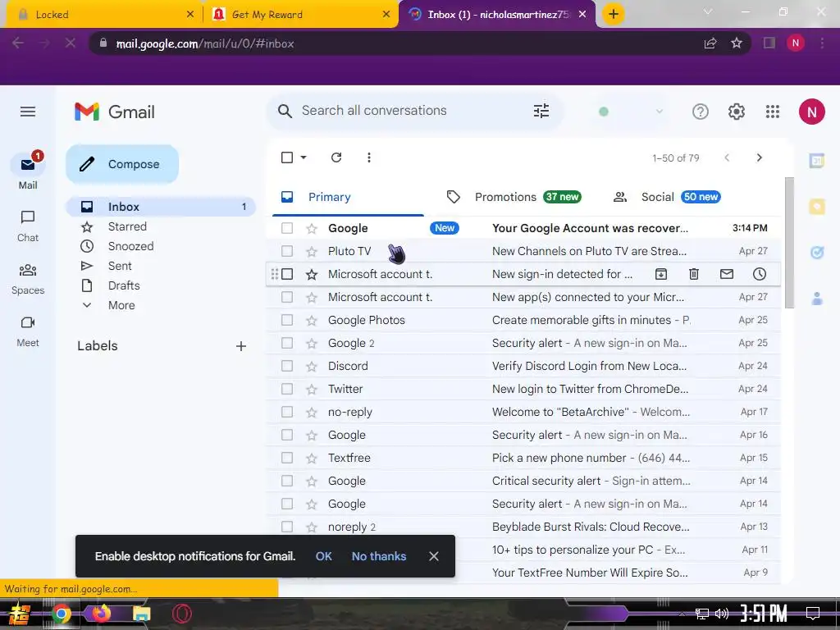The height and width of the screenshot is (630, 840).
Task: Open Tasks side panel icon
Action: (x=816, y=253)
